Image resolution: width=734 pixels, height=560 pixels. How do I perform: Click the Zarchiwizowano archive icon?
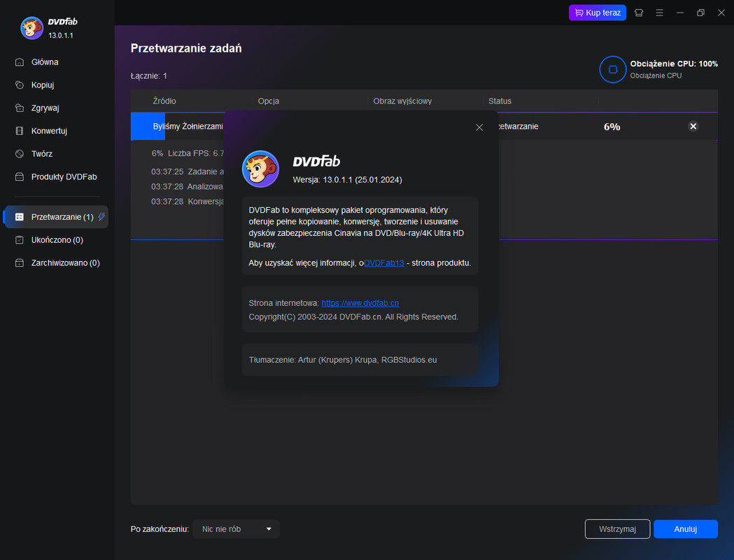click(x=19, y=262)
